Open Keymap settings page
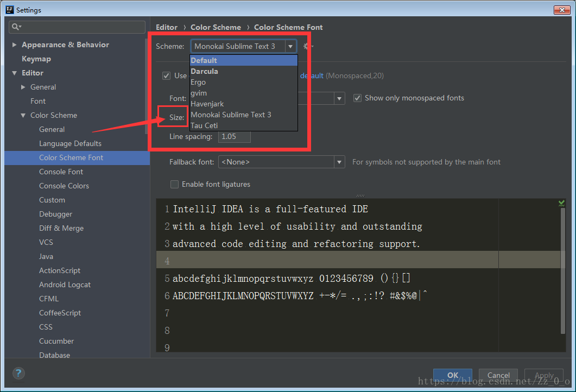This screenshot has height=392, width=576. [36, 59]
